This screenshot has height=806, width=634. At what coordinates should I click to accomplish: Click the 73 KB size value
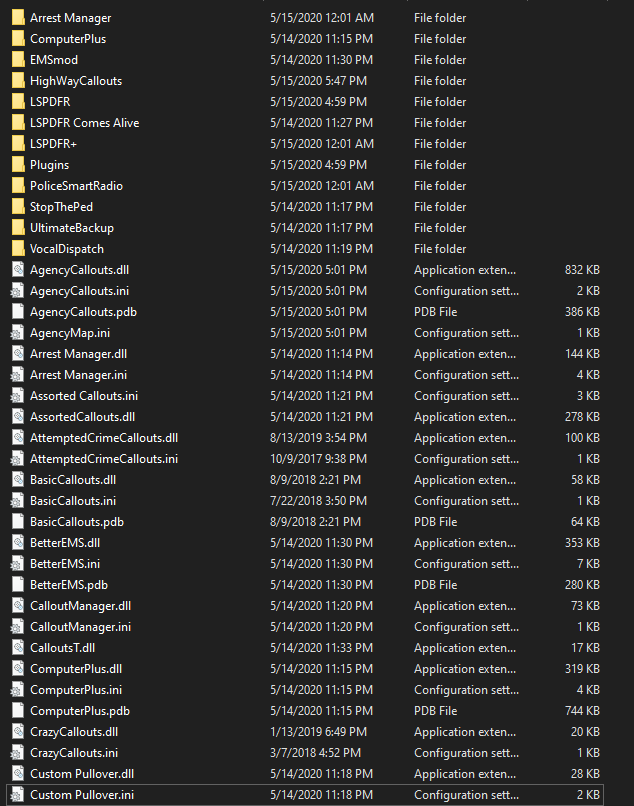[585, 606]
